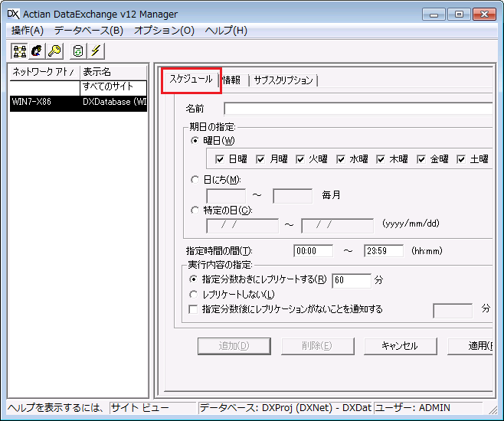Open the オプション(O) menu
The image size is (504, 421).
(x=164, y=31)
